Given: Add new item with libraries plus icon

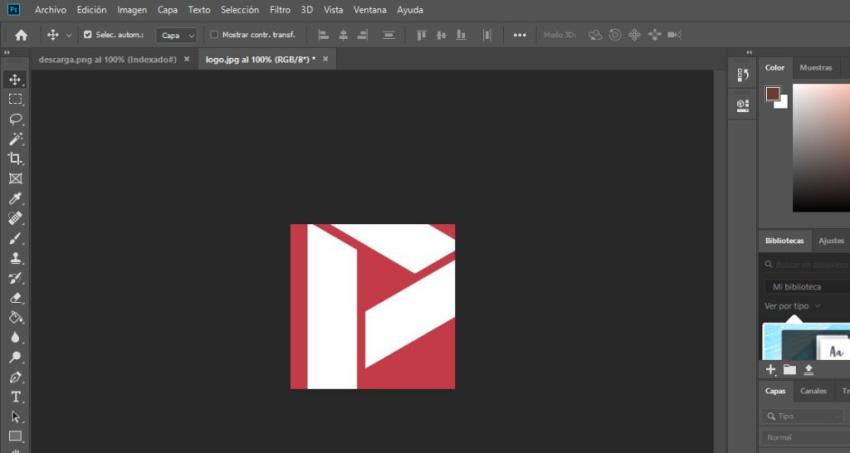Looking at the screenshot, I should 770,370.
